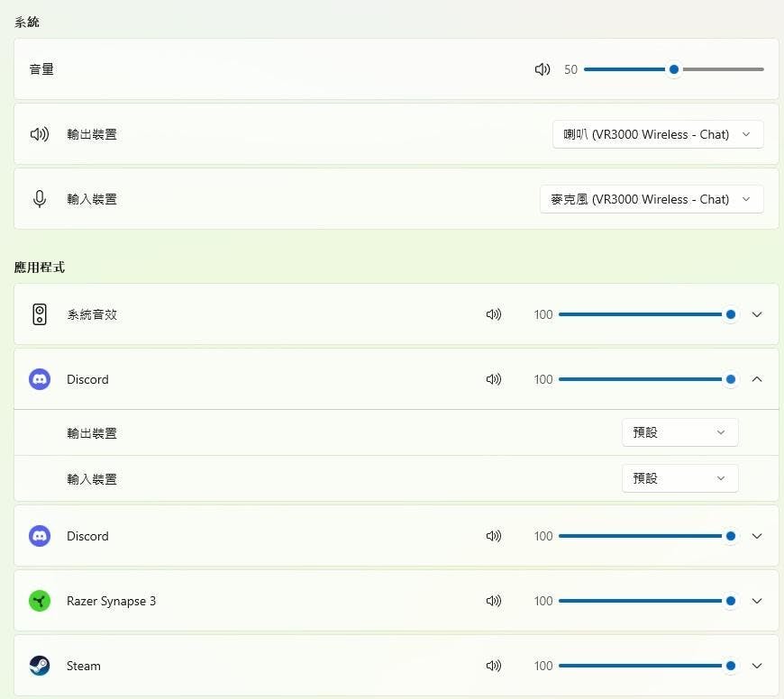Screen dimensions: 784x699
Task: Collapse the expanded Discord row chevron
Action: coord(757,379)
